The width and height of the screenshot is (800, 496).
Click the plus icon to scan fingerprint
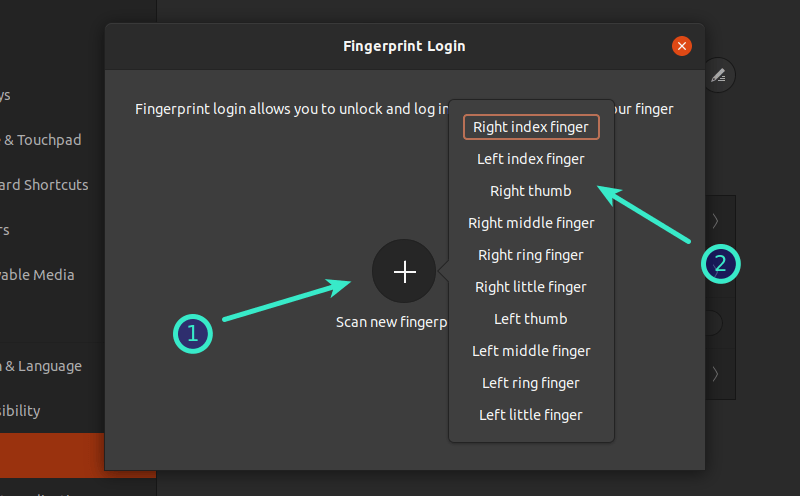(x=404, y=272)
